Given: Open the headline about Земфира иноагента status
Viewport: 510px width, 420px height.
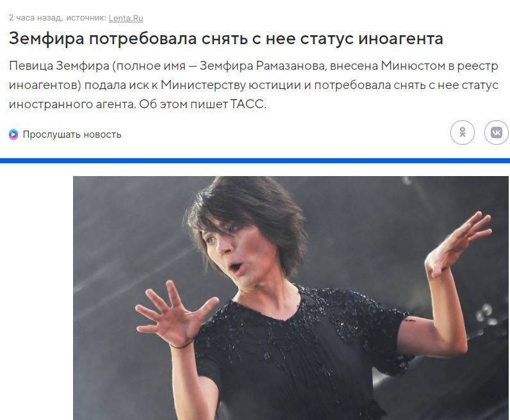Looking at the screenshot, I should (226, 38).
